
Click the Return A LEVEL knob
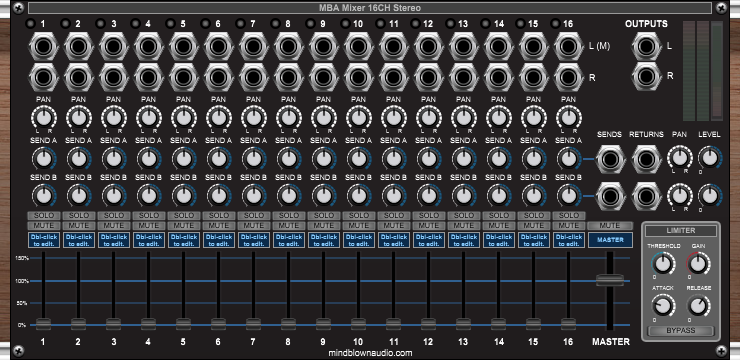click(710, 158)
